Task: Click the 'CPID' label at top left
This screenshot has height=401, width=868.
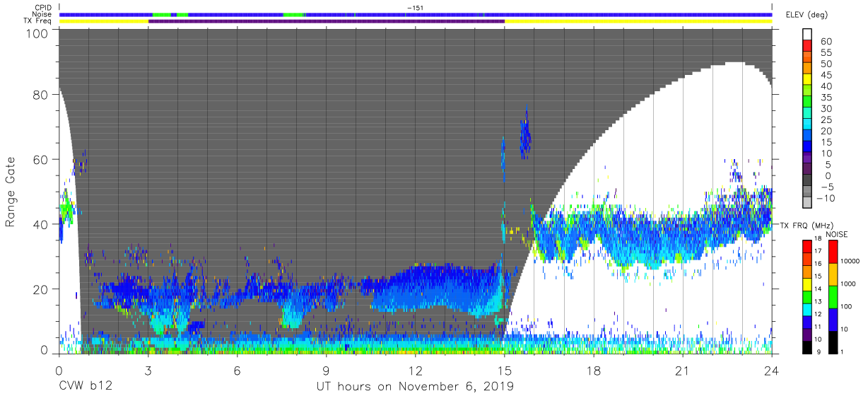Action: pos(44,8)
